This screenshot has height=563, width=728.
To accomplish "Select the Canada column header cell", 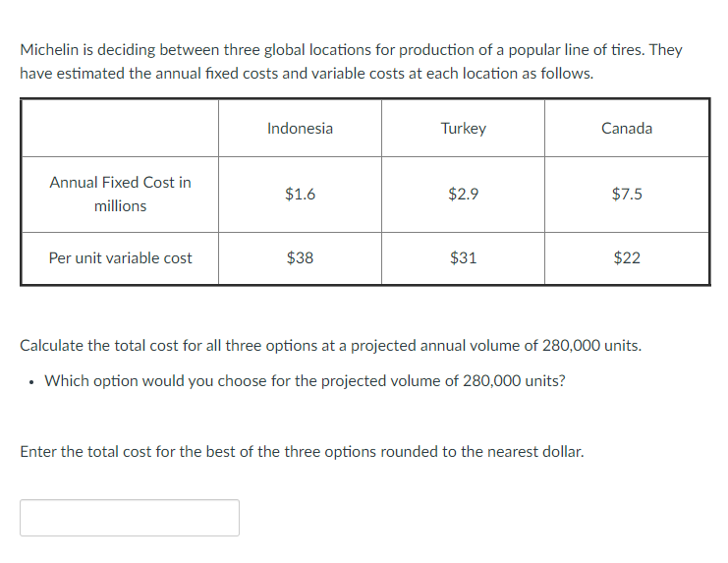I will click(x=627, y=128).
